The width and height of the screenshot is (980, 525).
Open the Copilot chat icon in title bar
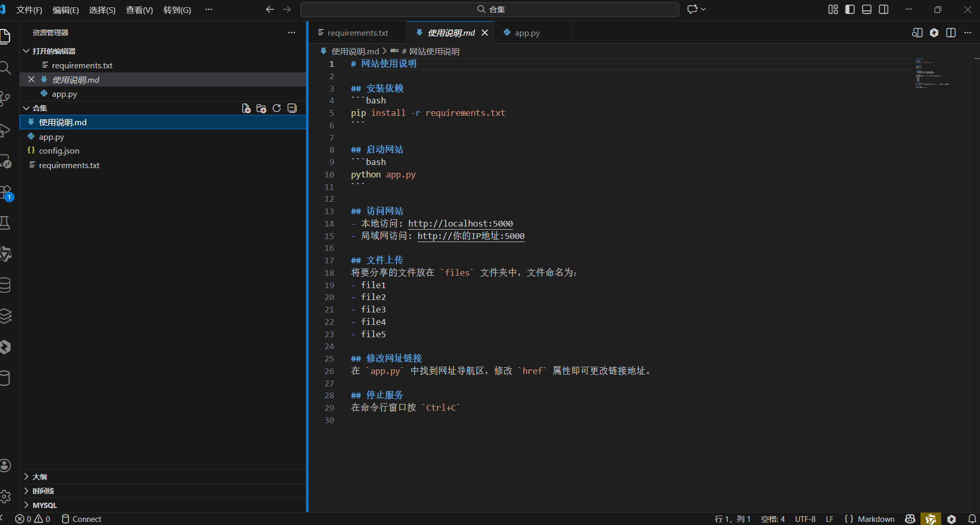tap(692, 9)
